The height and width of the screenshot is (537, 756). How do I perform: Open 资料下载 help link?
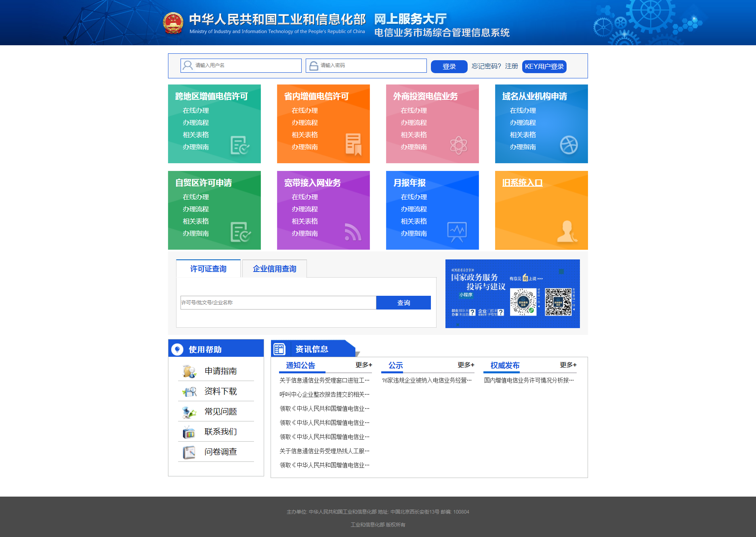(220, 391)
